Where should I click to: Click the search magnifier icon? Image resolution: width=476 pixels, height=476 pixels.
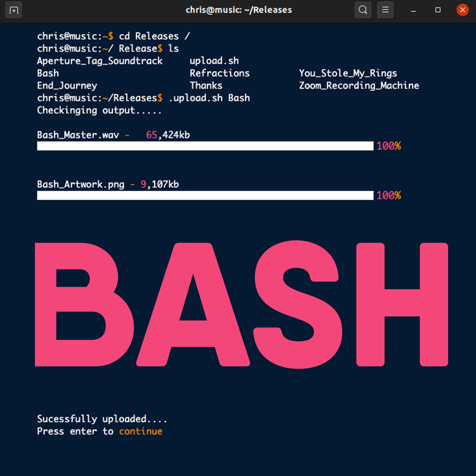363,10
